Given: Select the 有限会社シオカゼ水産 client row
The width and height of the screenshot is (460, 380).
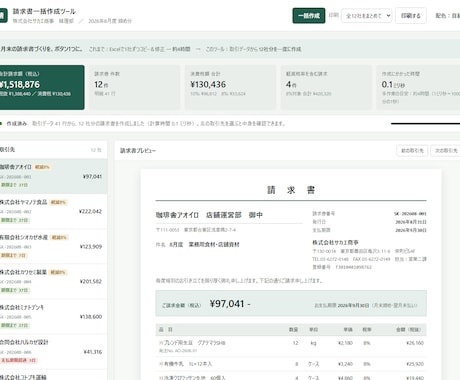Looking at the screenshot, I should pyautogui.click(x=53, y=246).
